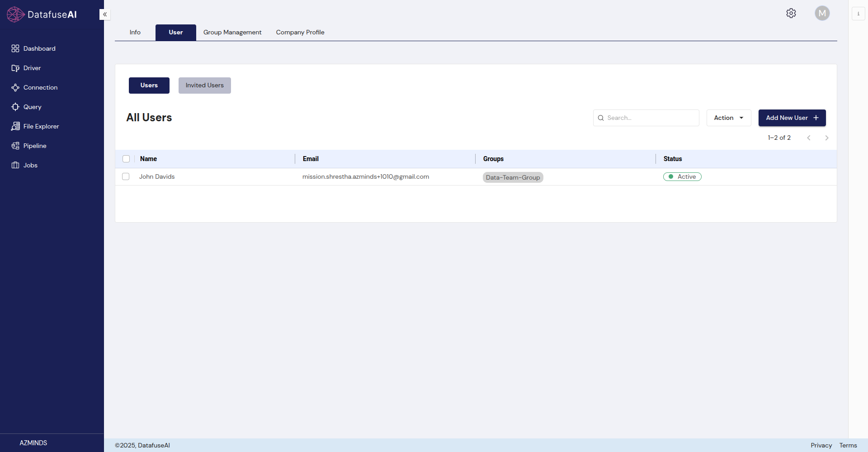Open the Pipeline section
Viewport: 868px width, 452px height.
coord(35,146)
